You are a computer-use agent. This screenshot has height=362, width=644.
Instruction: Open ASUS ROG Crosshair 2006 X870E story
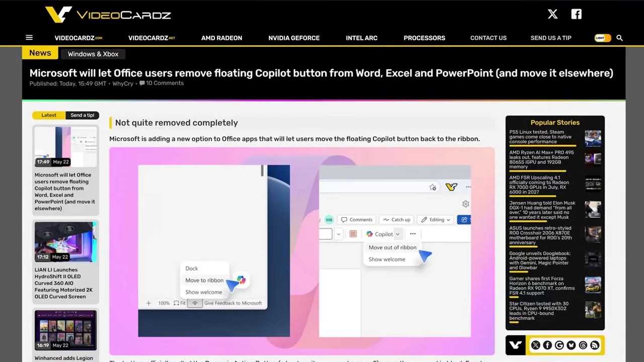pos(540,235)
